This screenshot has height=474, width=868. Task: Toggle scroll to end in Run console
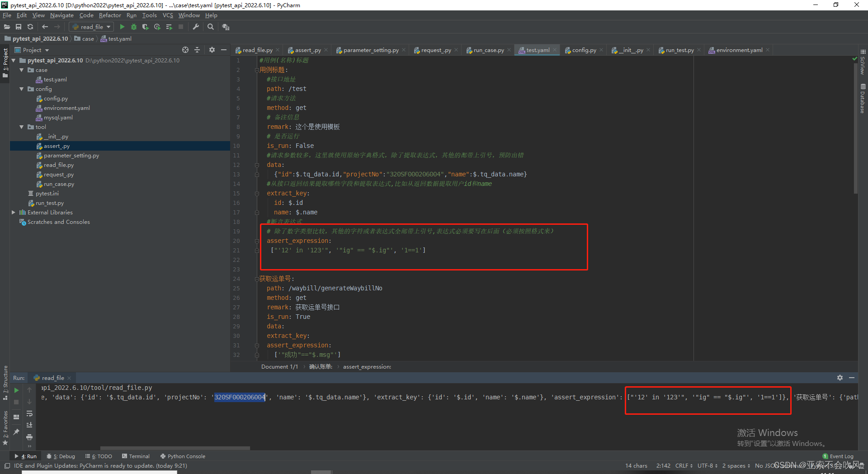click(29, 425)
